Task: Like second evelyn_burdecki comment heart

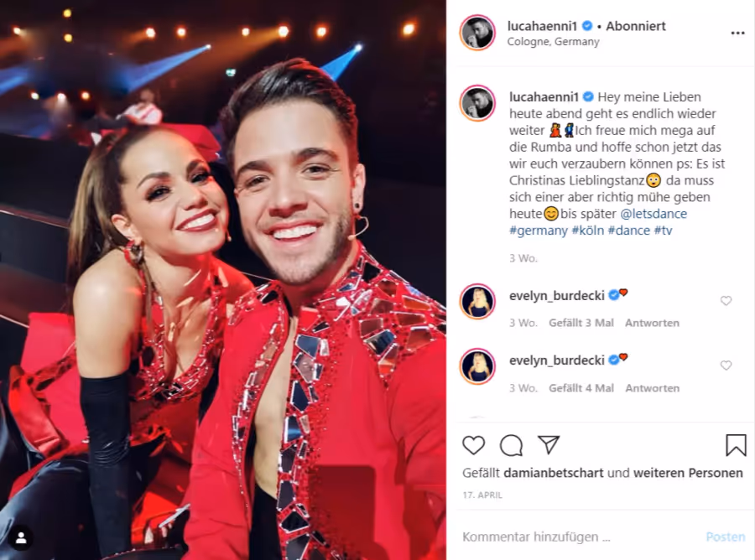Action: [x=726, y=366]
